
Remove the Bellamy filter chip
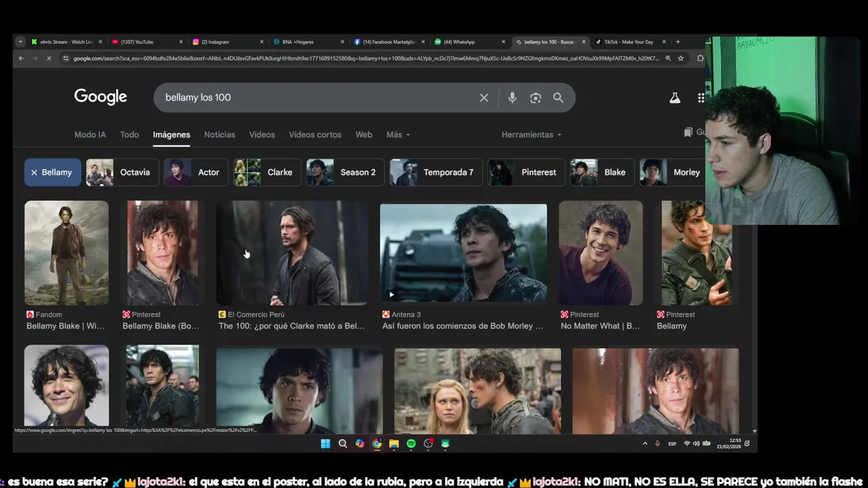[53, 172]
